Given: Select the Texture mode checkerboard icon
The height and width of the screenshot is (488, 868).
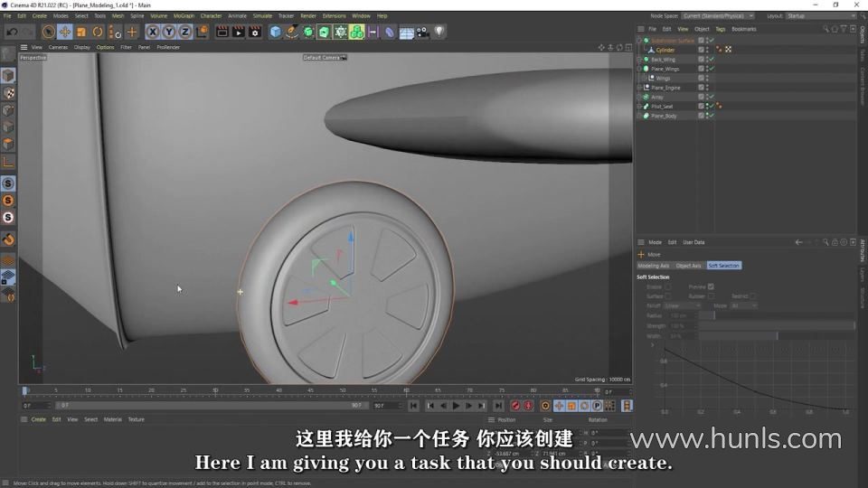Looking at the screenshot, I should tap(8, 92).
